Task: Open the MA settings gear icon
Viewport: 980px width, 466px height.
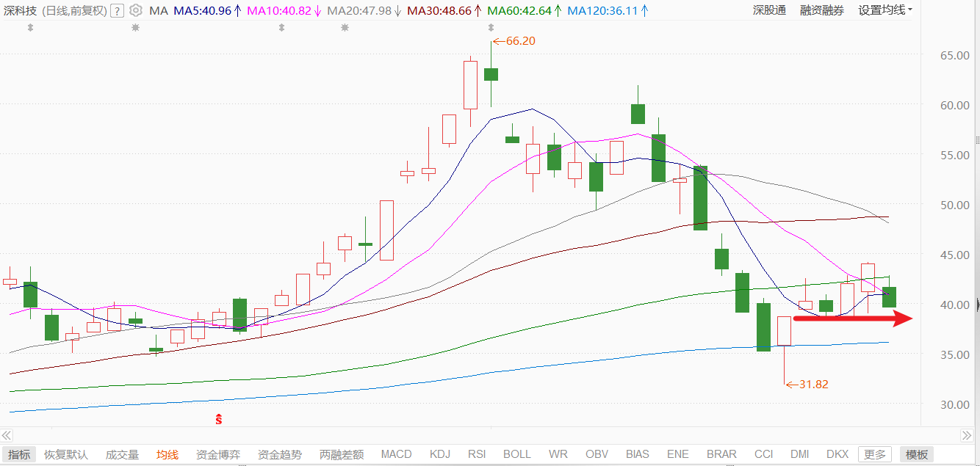Action: [135, 10]
